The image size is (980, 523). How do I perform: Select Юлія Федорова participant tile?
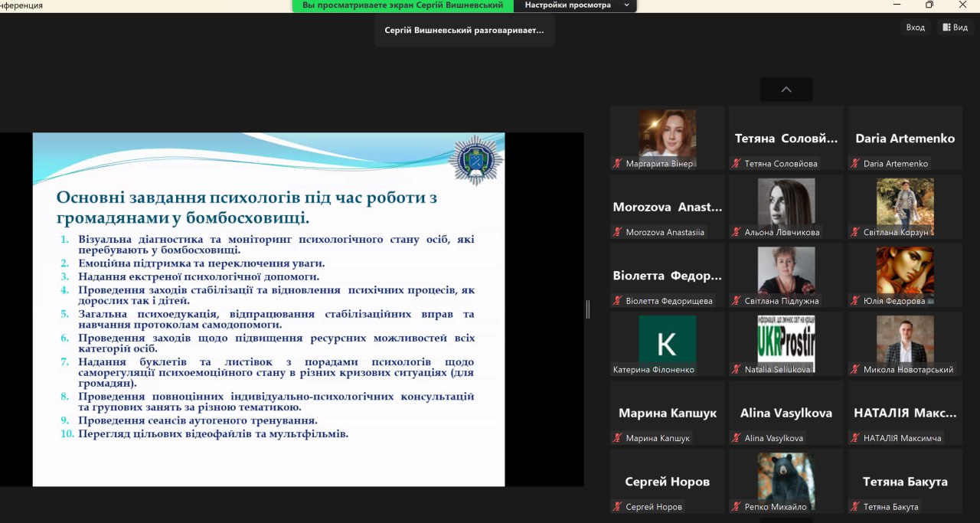[904, 271]
